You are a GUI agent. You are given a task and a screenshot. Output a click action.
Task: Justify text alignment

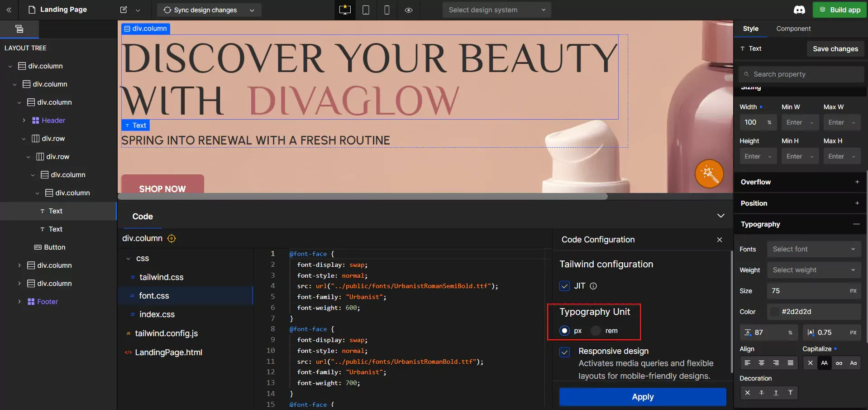click(791, 363)
